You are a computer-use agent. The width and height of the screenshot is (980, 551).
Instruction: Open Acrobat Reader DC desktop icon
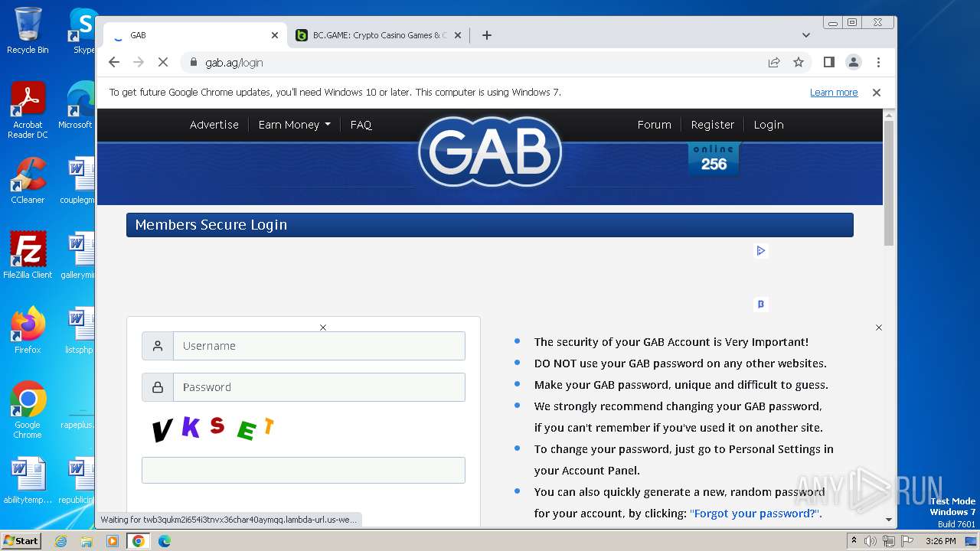28,110
